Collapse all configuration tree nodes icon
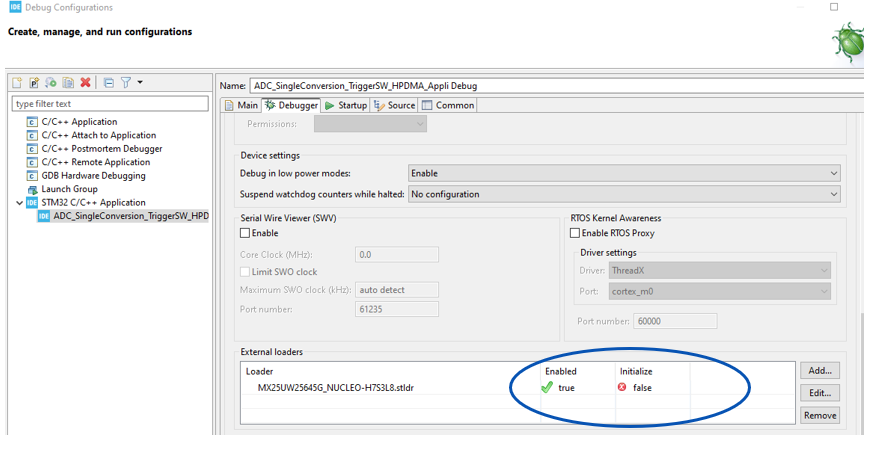 coord(109,83)
